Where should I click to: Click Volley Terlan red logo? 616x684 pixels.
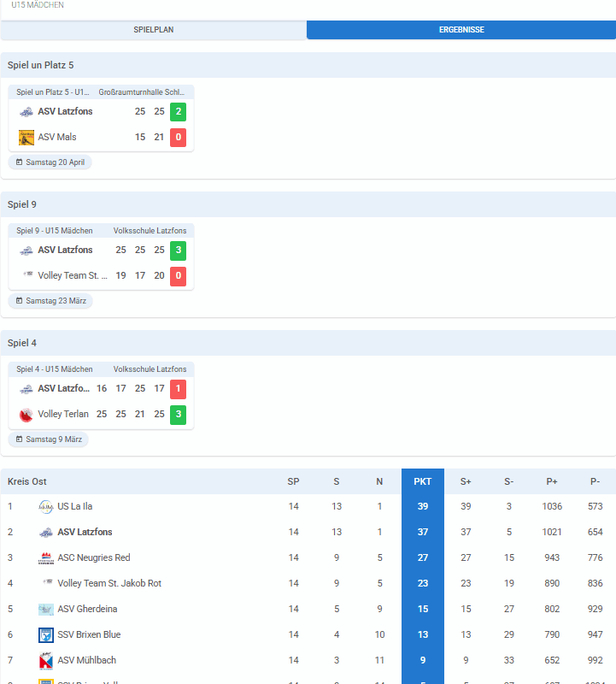click(26, 415)
